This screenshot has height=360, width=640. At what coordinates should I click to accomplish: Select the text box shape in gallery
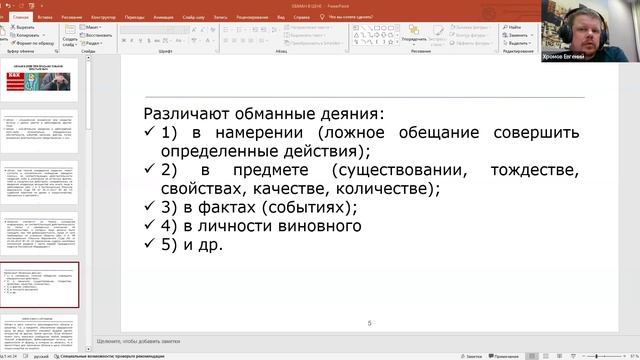click(356, 28)
